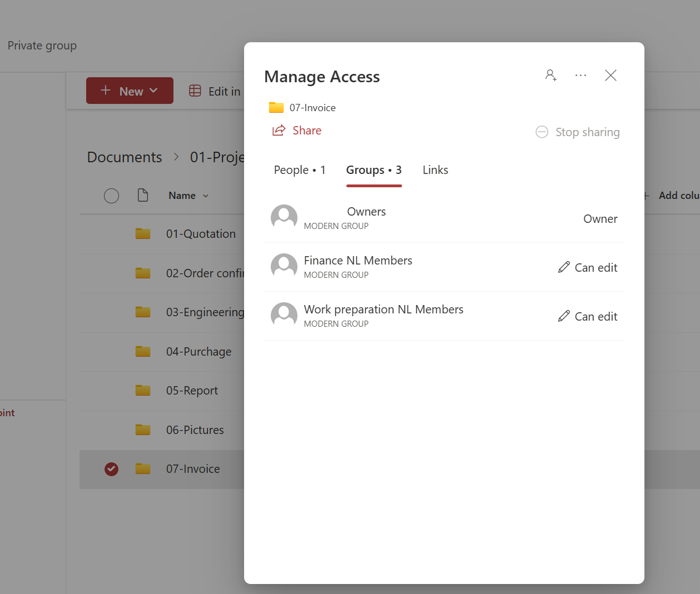Screen dimensions: 700x594
Task: Click the Stop sharing button
Action: pyautogui.click(x=577, y=132)
